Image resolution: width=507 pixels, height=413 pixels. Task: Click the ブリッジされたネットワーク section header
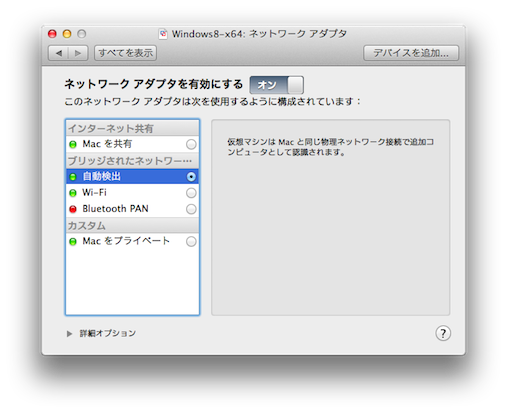point(132,161)
